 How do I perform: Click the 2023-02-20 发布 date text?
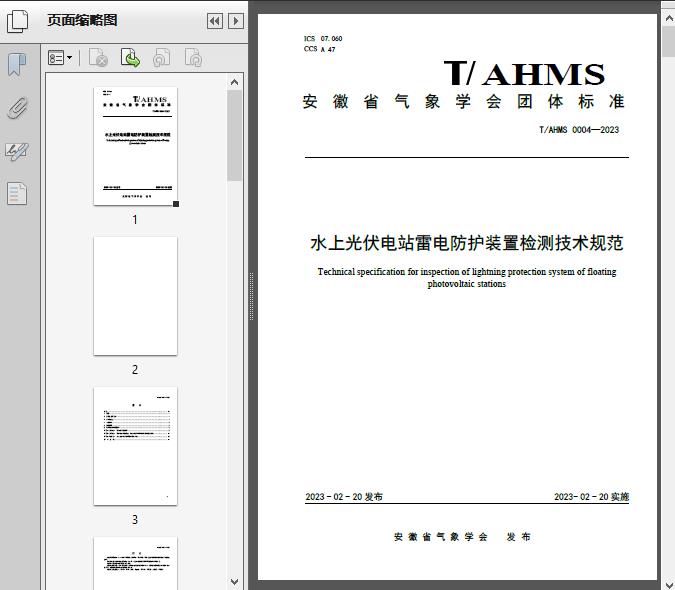(x=344, y=497)
